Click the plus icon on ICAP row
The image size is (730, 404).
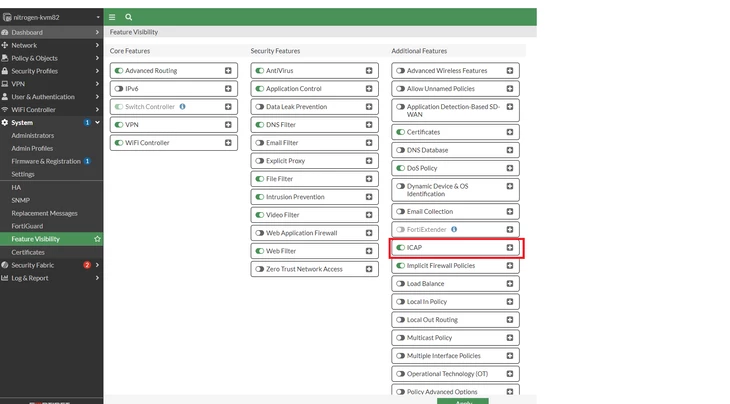(510, 248)
